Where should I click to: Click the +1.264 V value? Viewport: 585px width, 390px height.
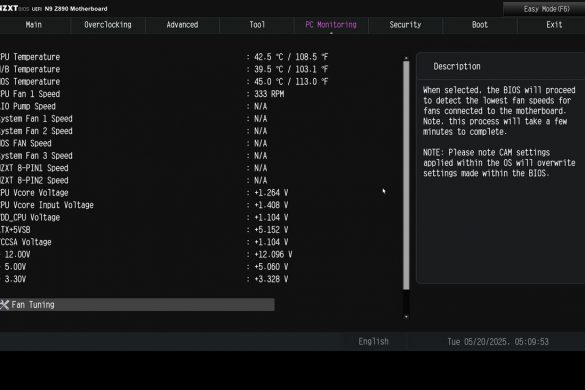tap(271, 193)
